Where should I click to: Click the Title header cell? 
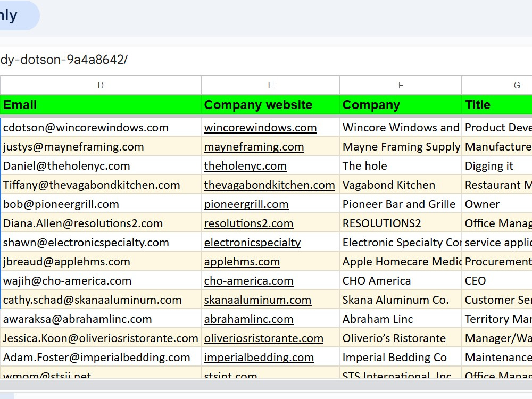[x=497, y=105]
